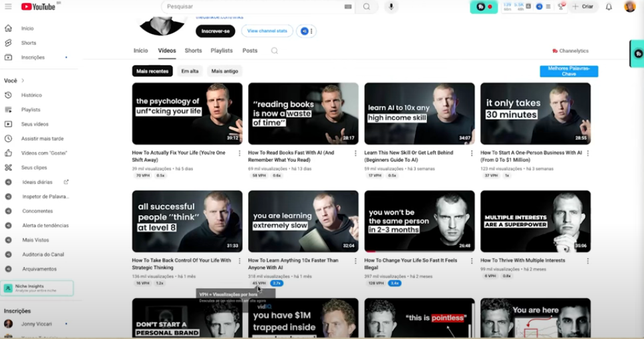This screenshot has height=339, width=644.
Task: Switch to the channel Shorts tab
Action: pos(193,51)
